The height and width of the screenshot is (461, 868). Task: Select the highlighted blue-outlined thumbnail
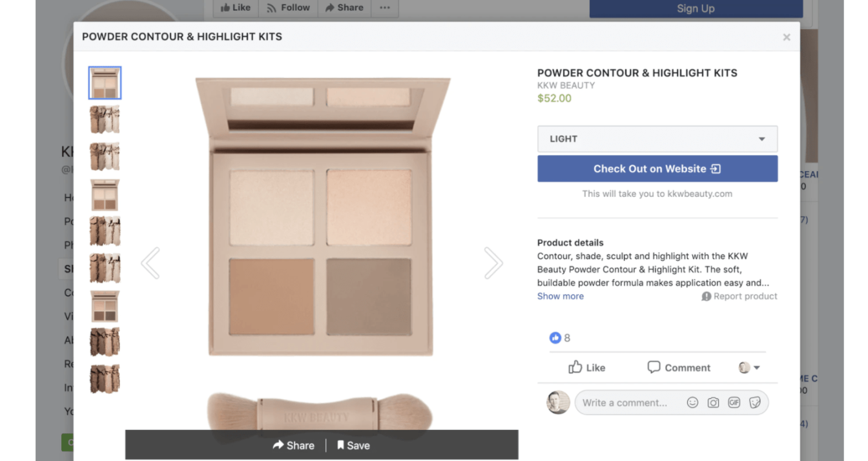tap(105, 83)
